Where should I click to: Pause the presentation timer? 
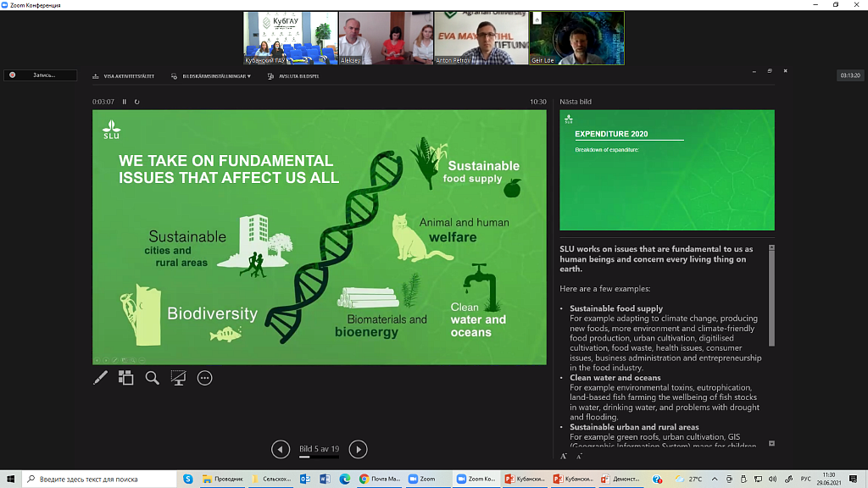[125, 102]
